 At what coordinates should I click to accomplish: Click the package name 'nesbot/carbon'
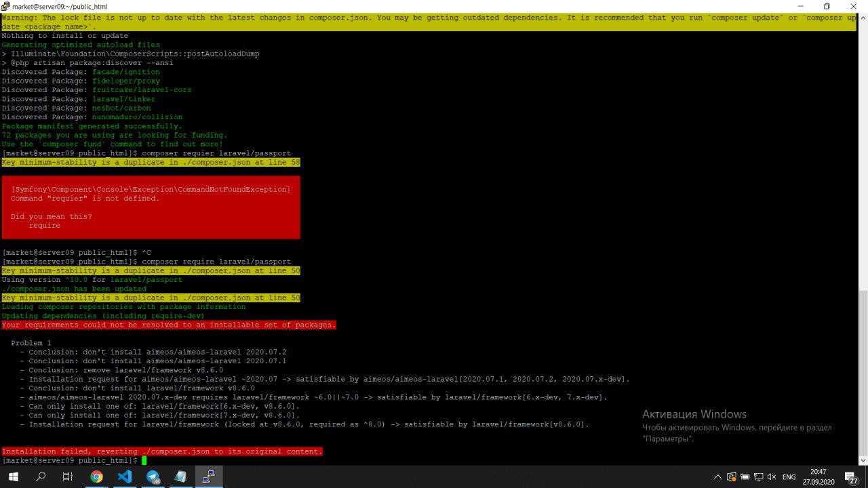coord(121,108)
